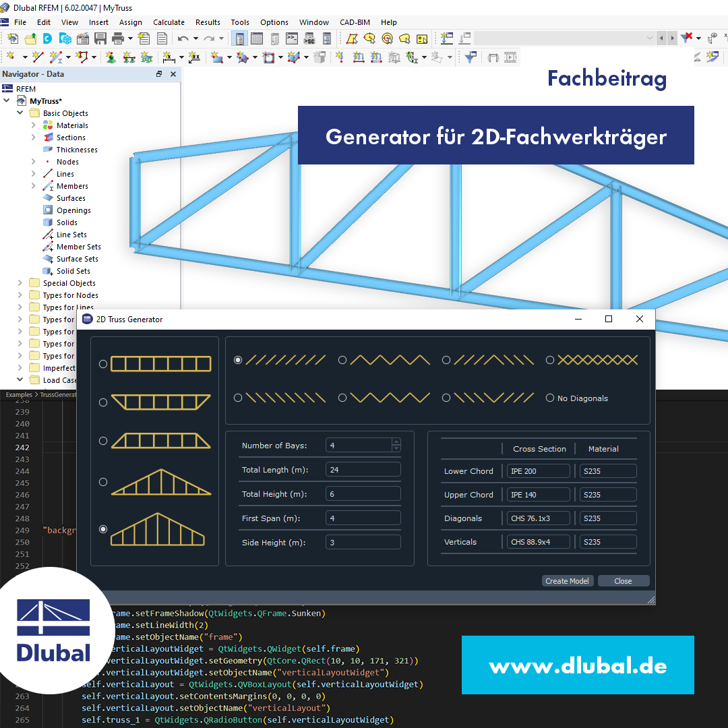Click the New Polyline tool icon
The width and height of the screenshot is (728, 728).
coord(82,57)
